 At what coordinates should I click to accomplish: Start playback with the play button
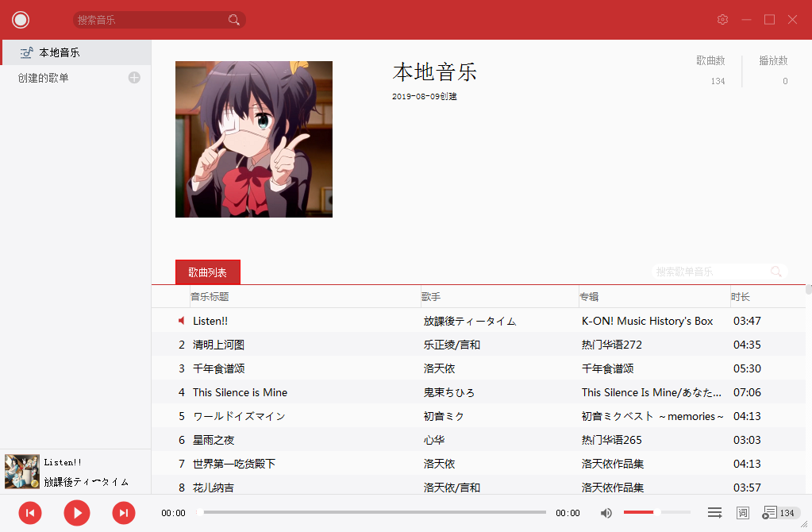[77, 513]
